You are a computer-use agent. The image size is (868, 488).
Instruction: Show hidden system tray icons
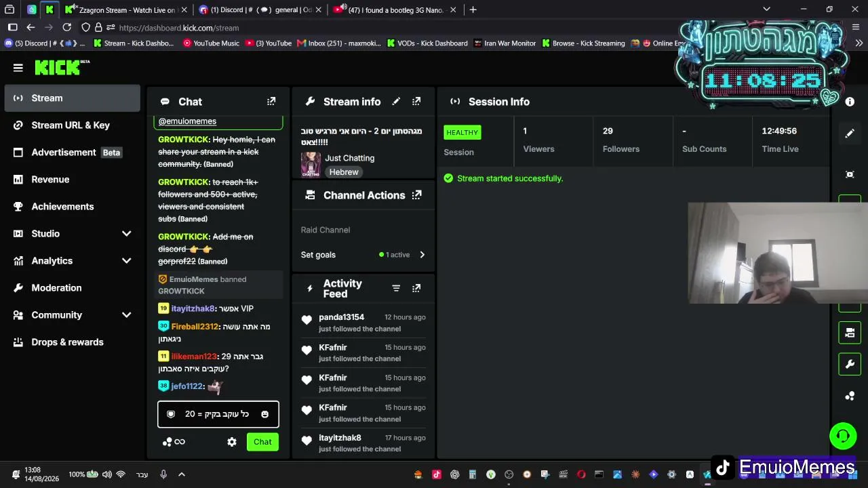point(182,474)
